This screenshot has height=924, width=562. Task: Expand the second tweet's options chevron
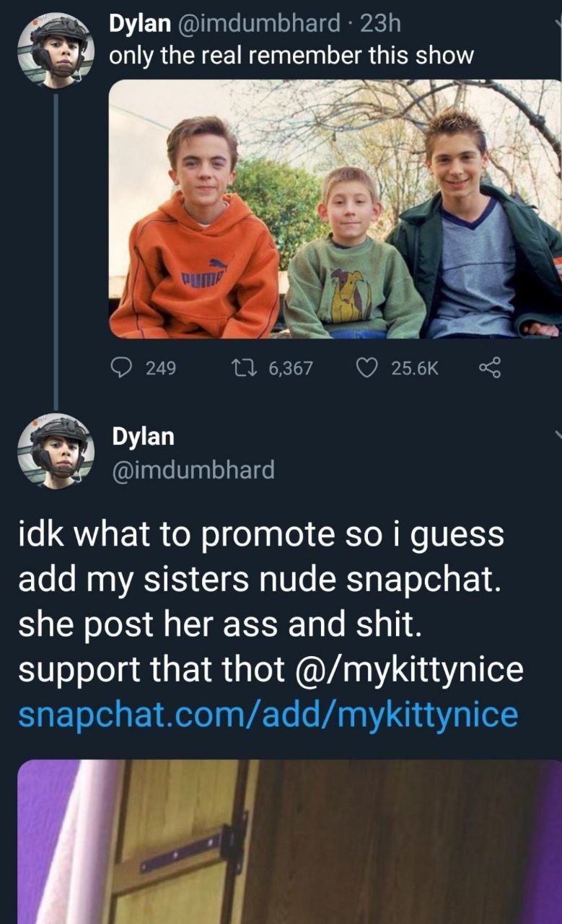(558, 434)
